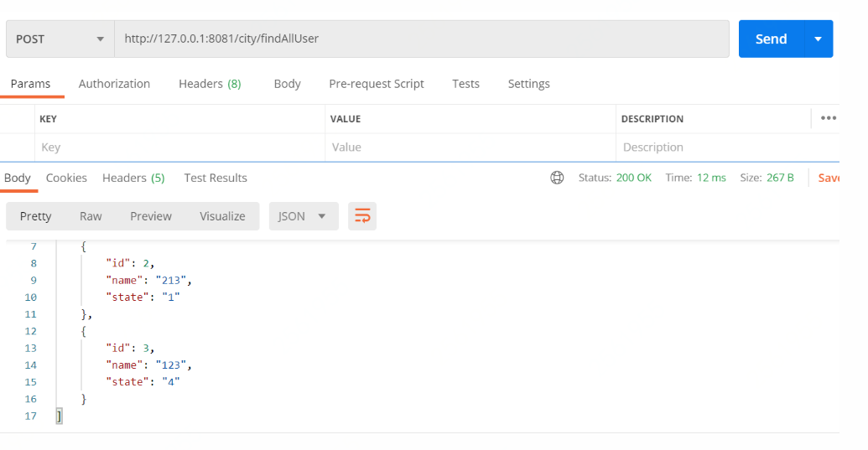Click line number 12 in gutter
This screenshot has height=450, width=868.
(30, 331)
